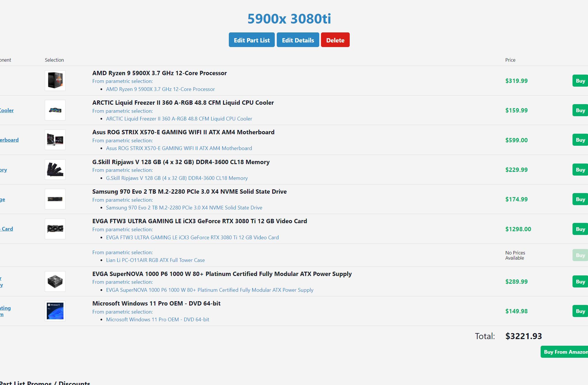Open the Motherboard component link
588x385 pixels.
pos(9,140)
